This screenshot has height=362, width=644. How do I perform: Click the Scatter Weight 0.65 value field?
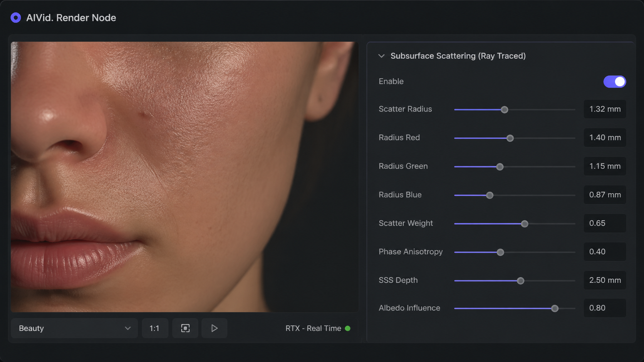(605, 223)
